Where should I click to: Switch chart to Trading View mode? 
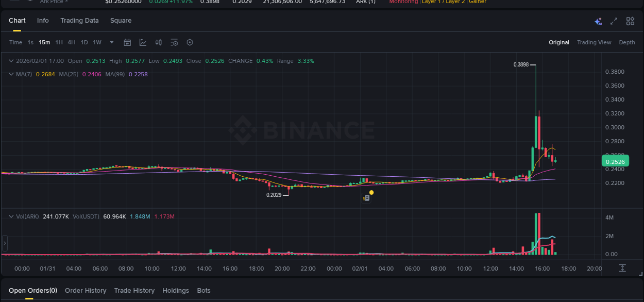point(594,42)
